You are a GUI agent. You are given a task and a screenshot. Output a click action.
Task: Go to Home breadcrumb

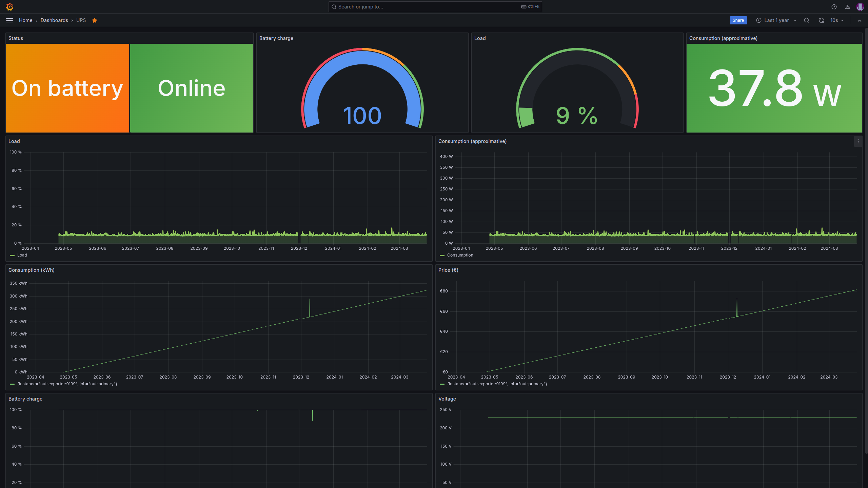click(25, 20)
